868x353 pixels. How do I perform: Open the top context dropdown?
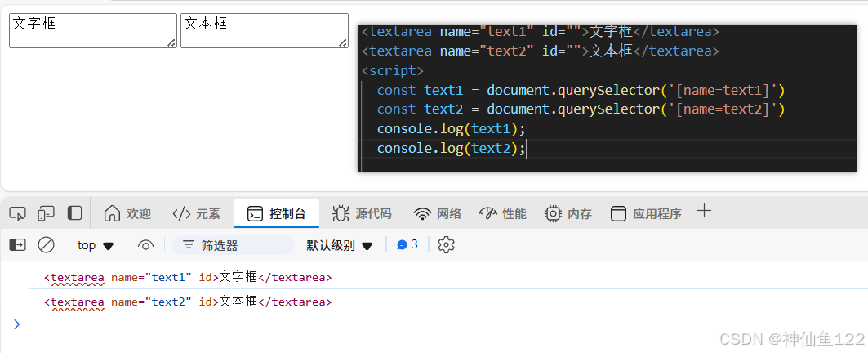coord(96,245)
